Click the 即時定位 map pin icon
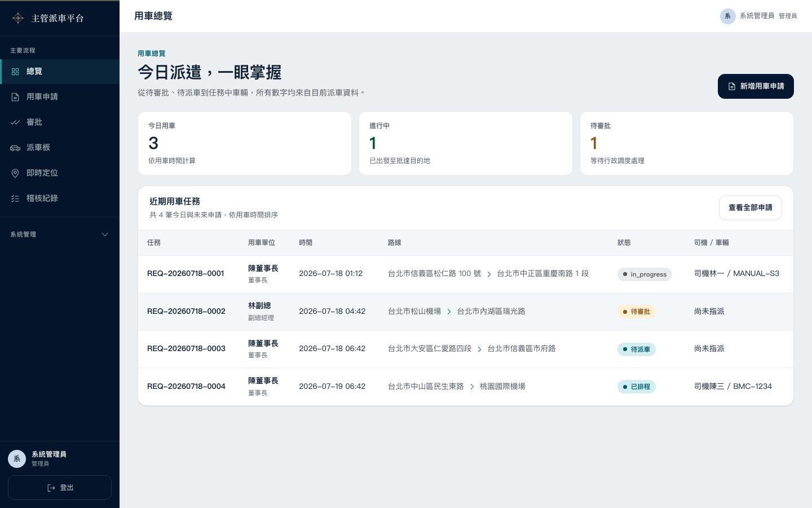812x508 pixels. click(x=15, y=173)
